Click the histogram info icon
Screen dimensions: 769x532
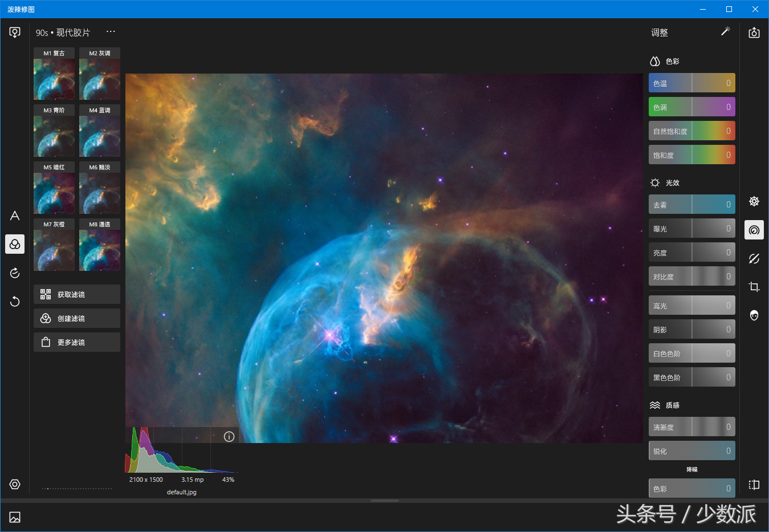[x=229, y=437]
